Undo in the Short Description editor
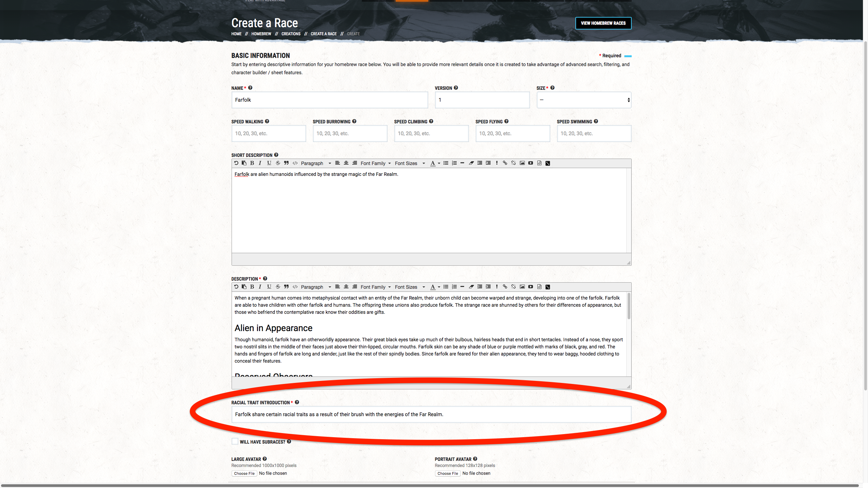The width and height of the screenshot is (868, 488). point(236,163)
